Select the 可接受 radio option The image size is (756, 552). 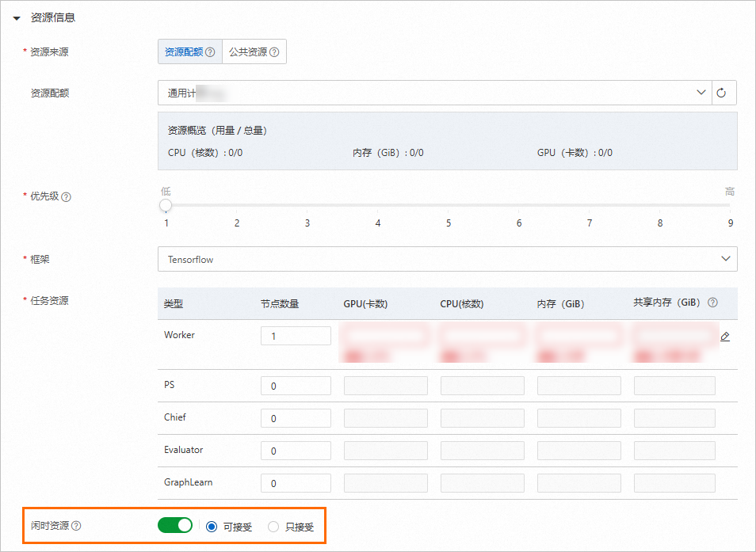211,527
